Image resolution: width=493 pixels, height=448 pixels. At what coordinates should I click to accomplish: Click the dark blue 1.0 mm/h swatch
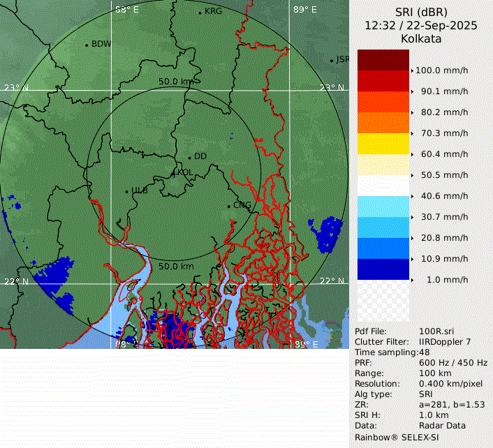(x=383, y=269)
